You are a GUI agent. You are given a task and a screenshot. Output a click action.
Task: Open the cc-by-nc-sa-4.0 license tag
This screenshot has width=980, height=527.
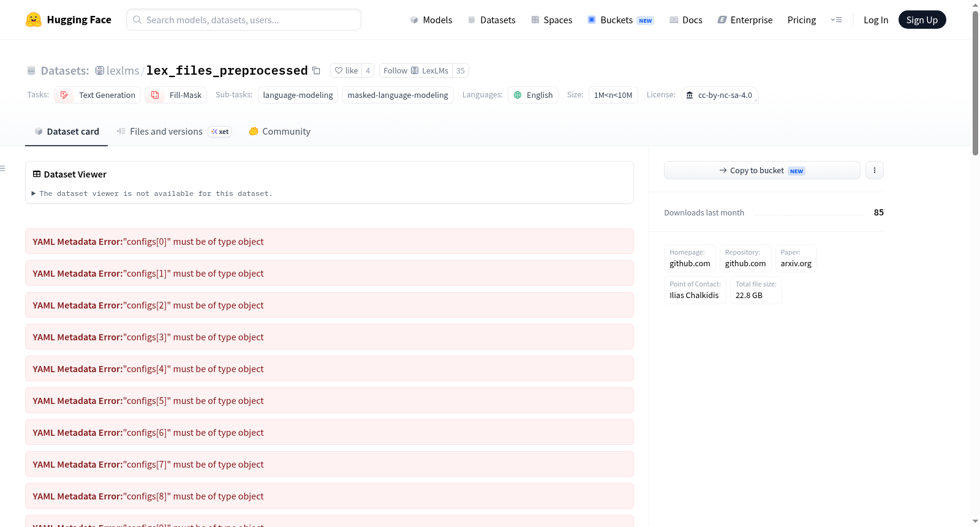[720, 95]
